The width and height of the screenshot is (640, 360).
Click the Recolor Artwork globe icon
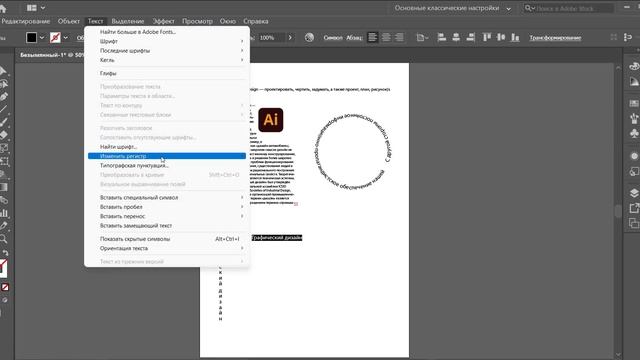pyautogui.click(x=309, y=38)
